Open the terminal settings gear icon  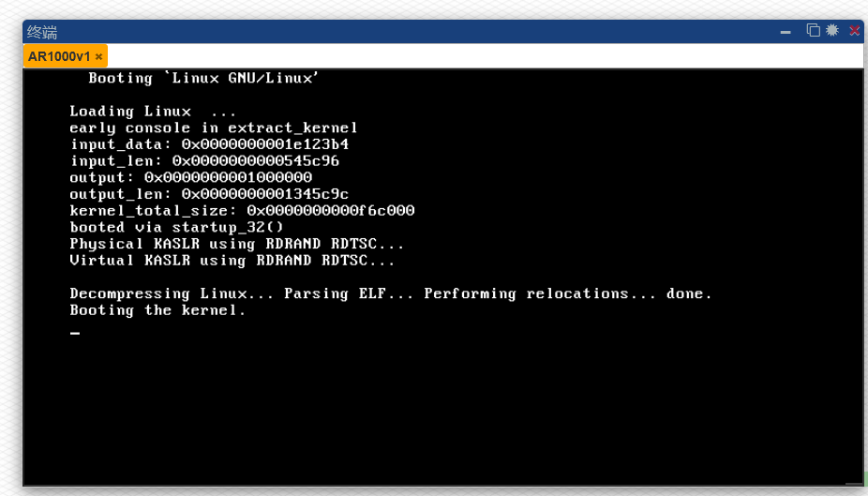[832, 31]
